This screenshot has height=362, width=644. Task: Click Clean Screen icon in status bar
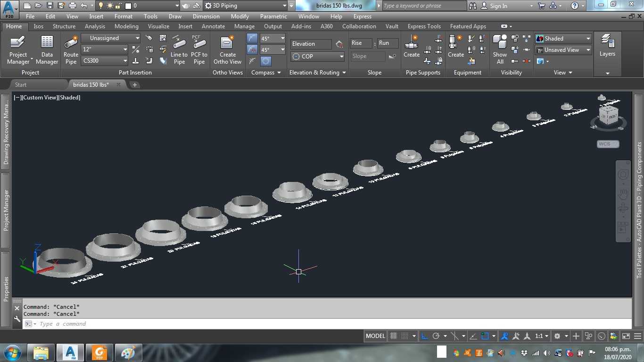(626, 336)
